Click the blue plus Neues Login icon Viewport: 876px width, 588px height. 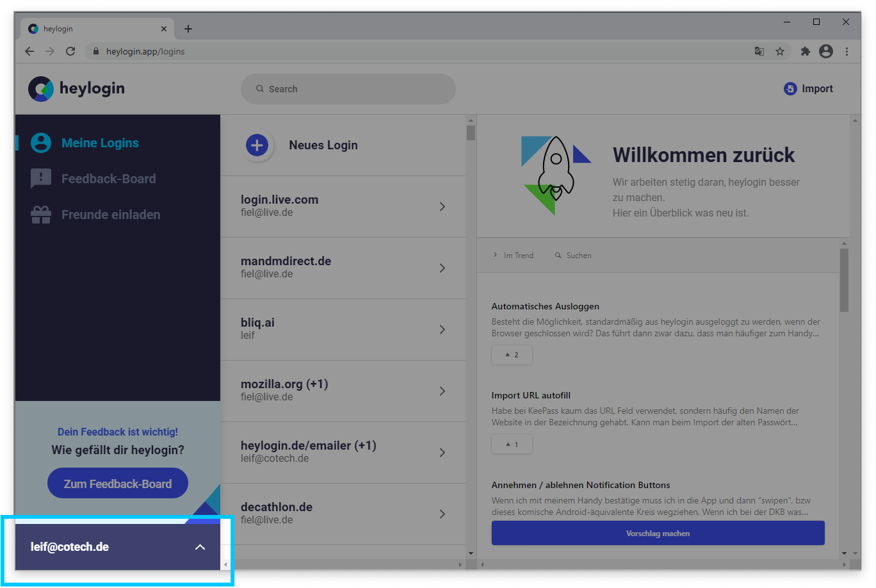click(257, 145)
